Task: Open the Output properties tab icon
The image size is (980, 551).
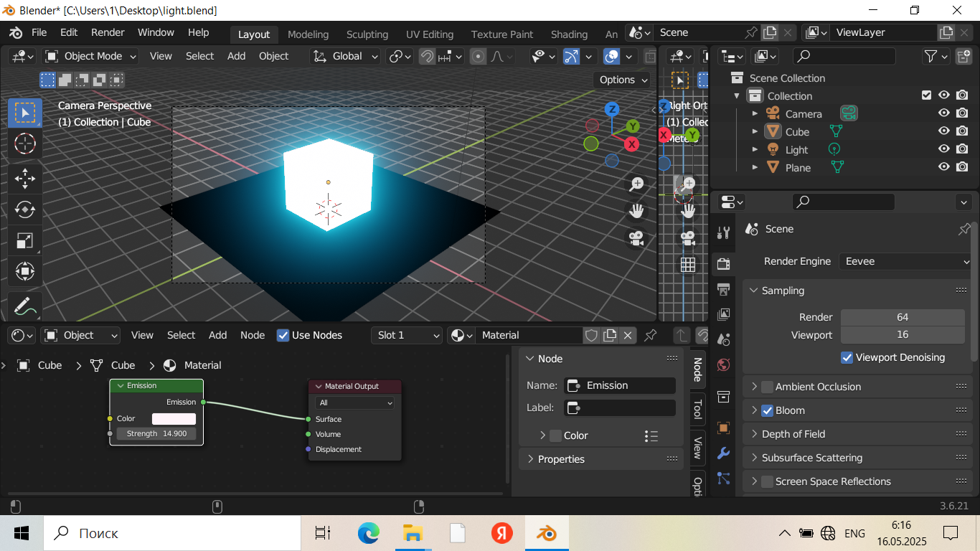Action: tap(724, 289)
